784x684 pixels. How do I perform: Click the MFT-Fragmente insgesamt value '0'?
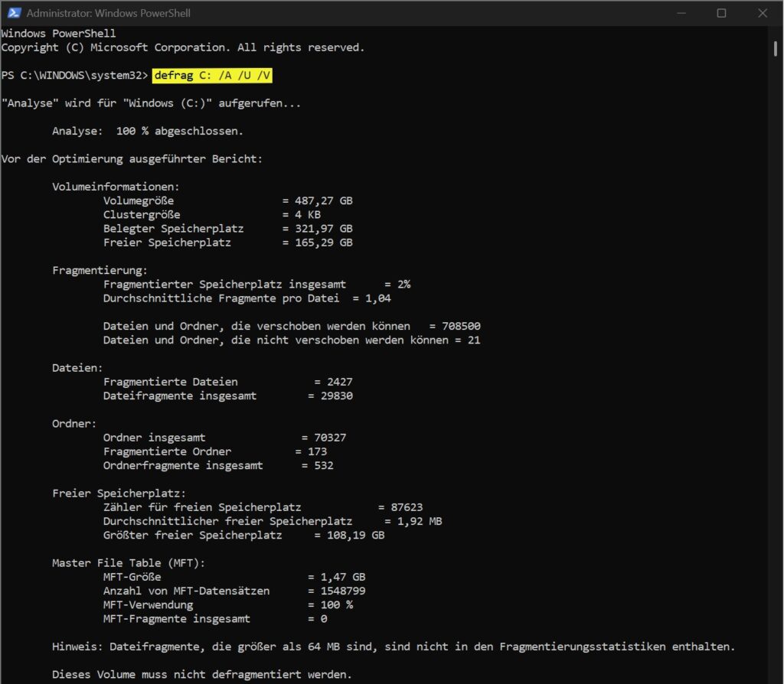(324, 619)
